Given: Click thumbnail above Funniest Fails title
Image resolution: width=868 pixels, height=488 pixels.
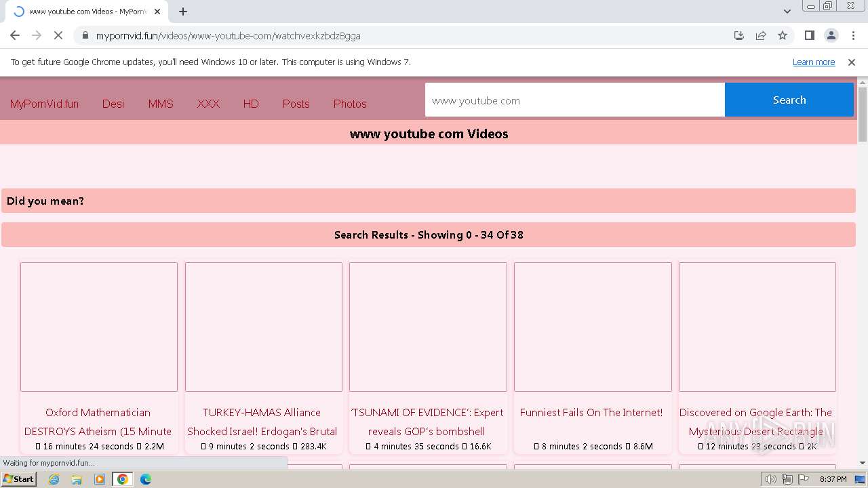Looking at the screenshot, I should [593, 327].
